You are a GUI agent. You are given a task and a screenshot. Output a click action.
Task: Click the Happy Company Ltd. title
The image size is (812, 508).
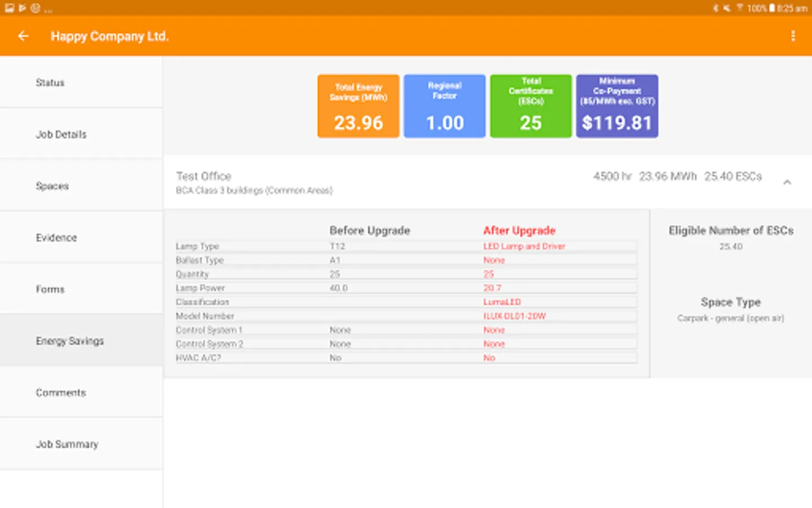tap(109, 36)
